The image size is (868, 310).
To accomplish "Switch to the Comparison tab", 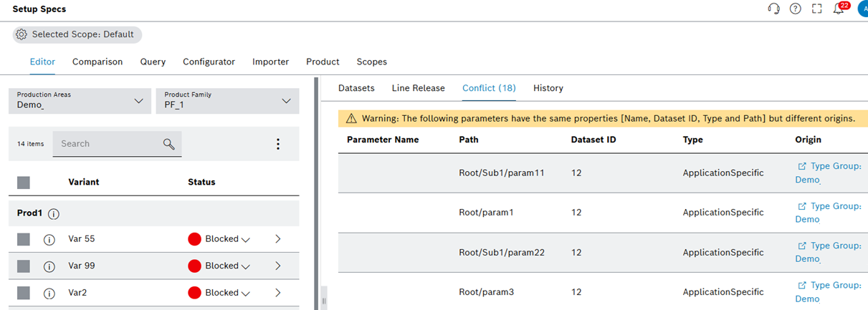I will (x=97, y=62).
